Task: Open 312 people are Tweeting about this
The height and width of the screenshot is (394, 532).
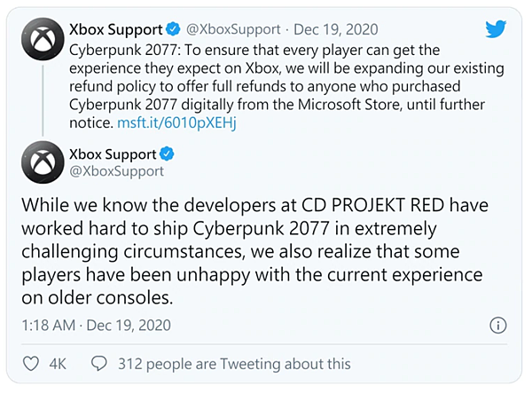Action: [234, 364]
